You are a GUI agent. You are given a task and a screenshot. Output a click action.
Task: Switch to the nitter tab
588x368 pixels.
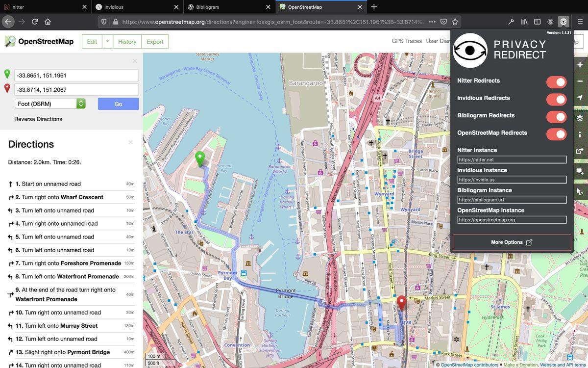(x=46, y=7)
